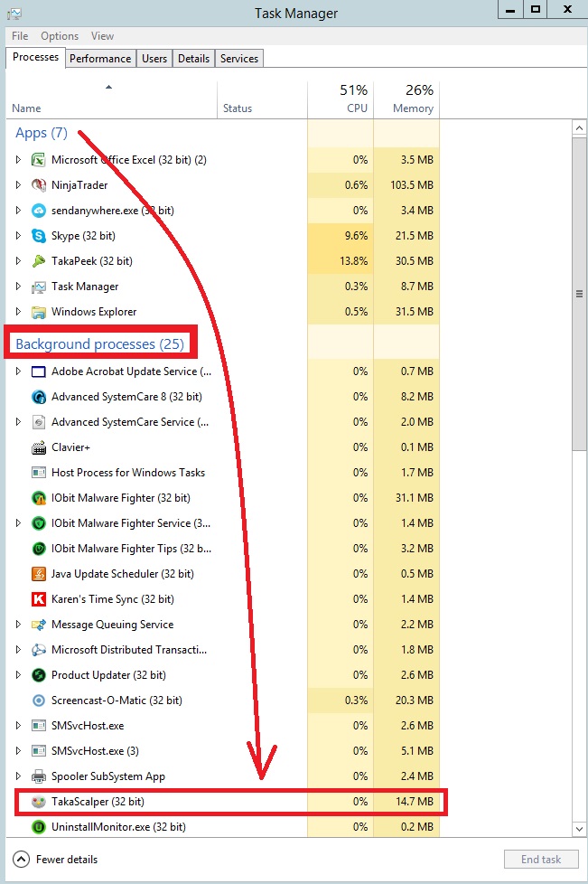Sort processes by Memory column
The image size is (588, 884).
406,99
